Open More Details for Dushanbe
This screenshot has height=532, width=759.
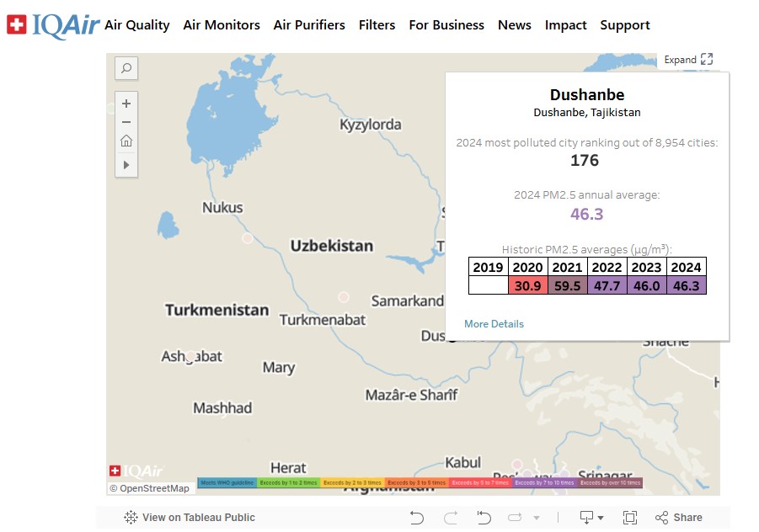click(x=494, y=324)
